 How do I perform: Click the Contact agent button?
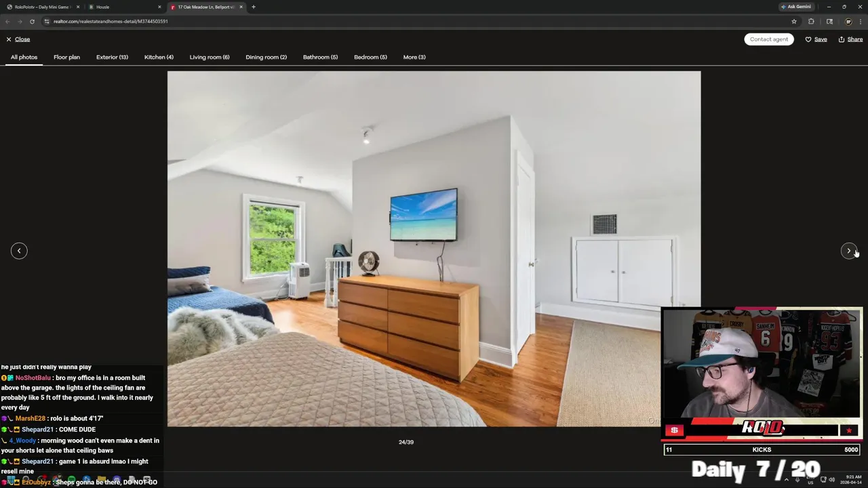[769, 39]
